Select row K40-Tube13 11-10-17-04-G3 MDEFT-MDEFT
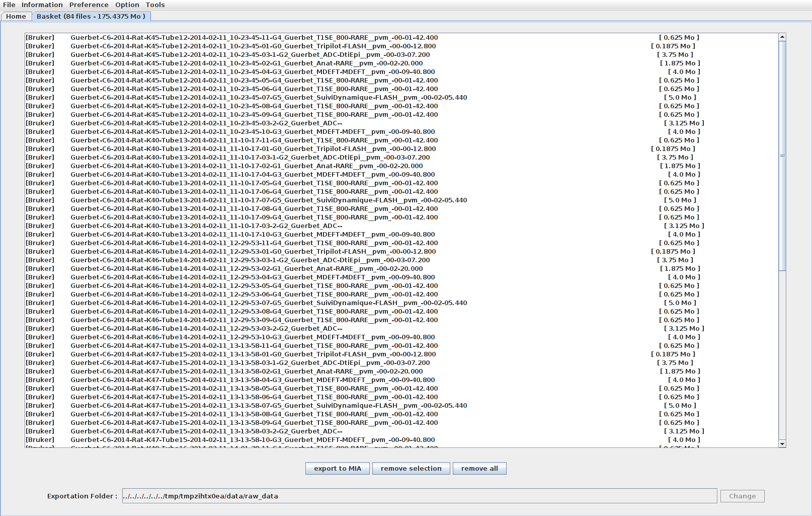 [x=401, y=174]
